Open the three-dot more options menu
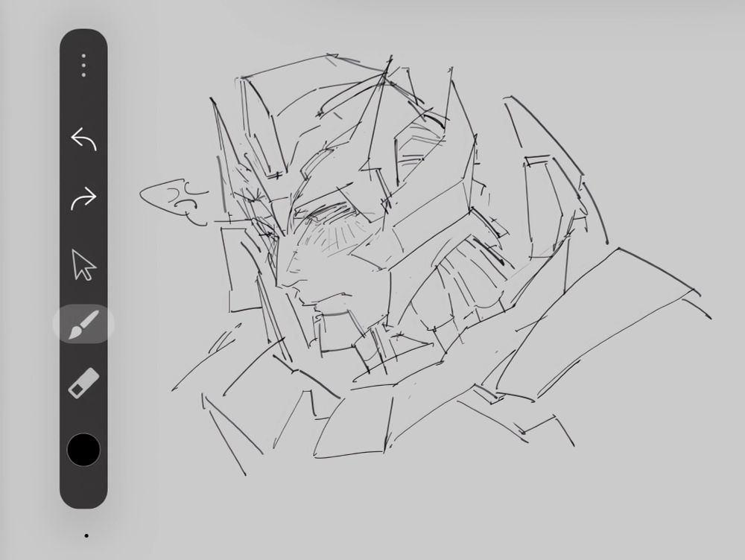The width and height of the screenshot is (745, 560). pos(83,65)
